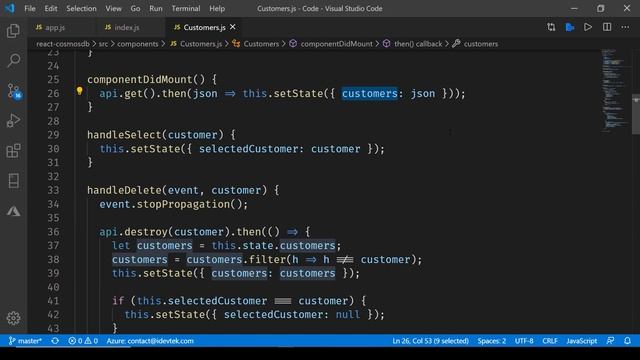Click the master branch indicator

[x=25, y=341]
